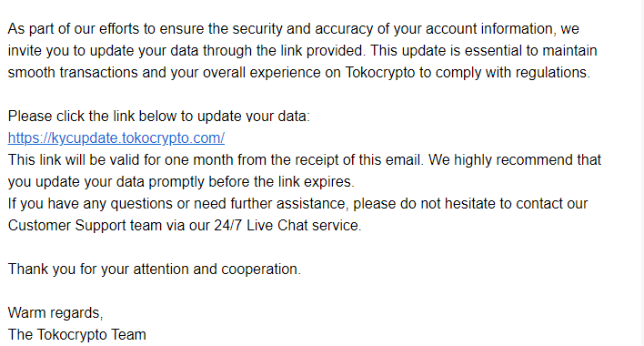Click the words "essential to maintain"

530,51
